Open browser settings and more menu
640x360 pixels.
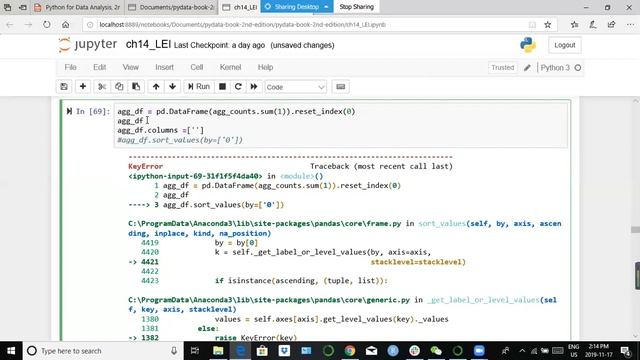(x=630, y=25)
